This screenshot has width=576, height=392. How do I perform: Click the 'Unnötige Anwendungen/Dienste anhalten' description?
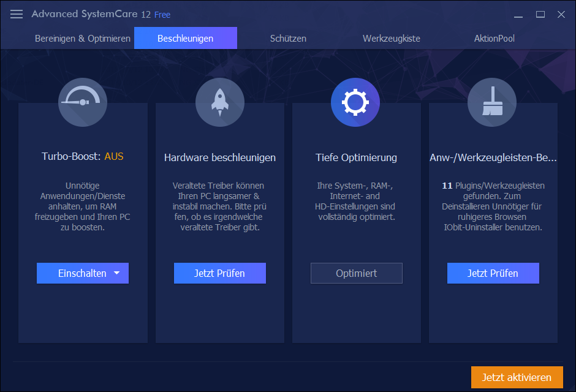pyautogui.click(x=83, y=206)
